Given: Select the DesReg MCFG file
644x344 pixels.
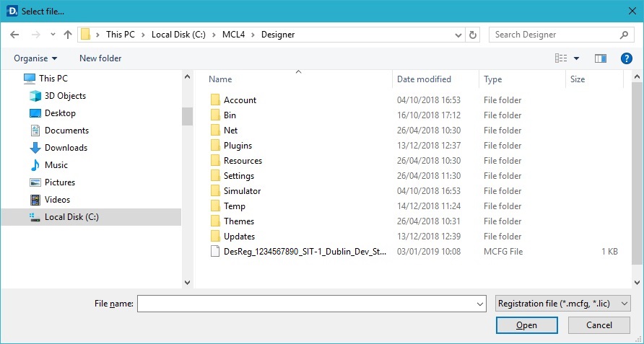Looking at the screenshot, I should pyautogui.click(x=306, y=252).
